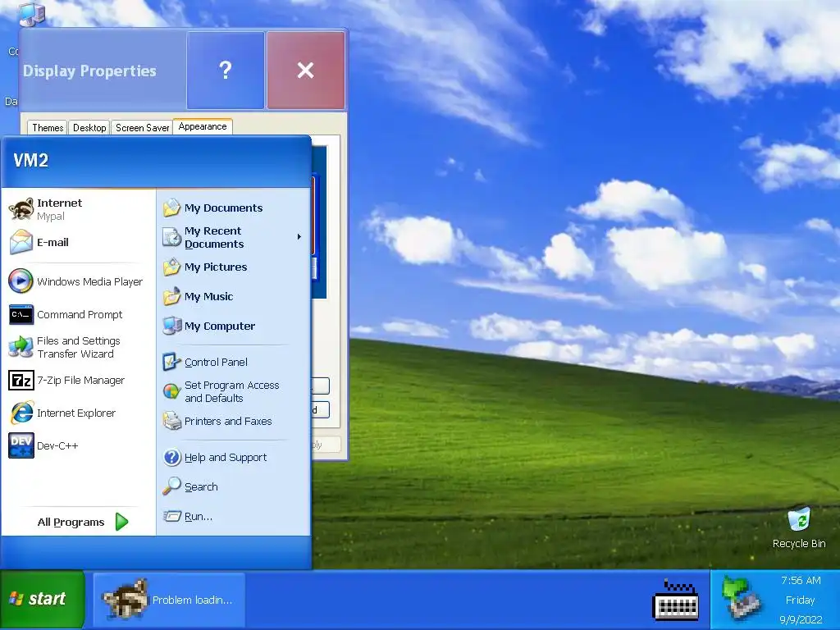Image resolution: width=840 pixels, height=630 pixels.
Task: Click Display Properties help question button
Action: [x=226, y=71]
